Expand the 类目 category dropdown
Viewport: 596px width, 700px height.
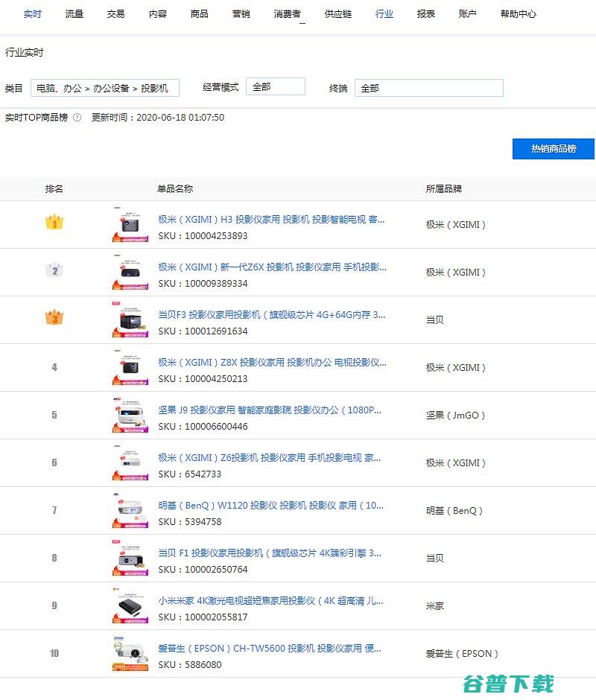105,88
